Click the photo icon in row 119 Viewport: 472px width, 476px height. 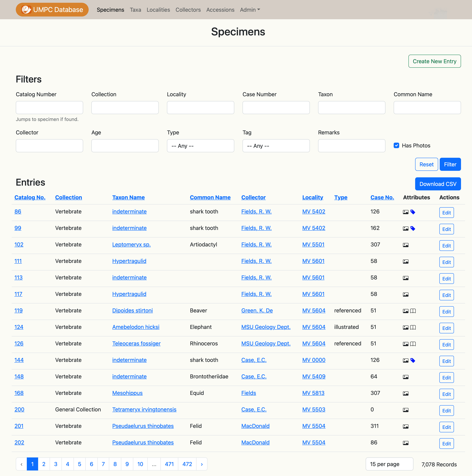(x=406, y=311)
